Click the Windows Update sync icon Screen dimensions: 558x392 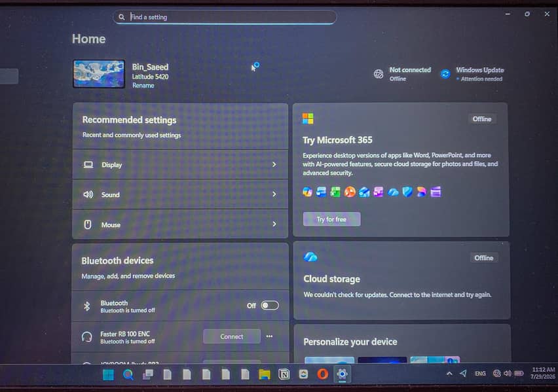(x=445, y=74)
